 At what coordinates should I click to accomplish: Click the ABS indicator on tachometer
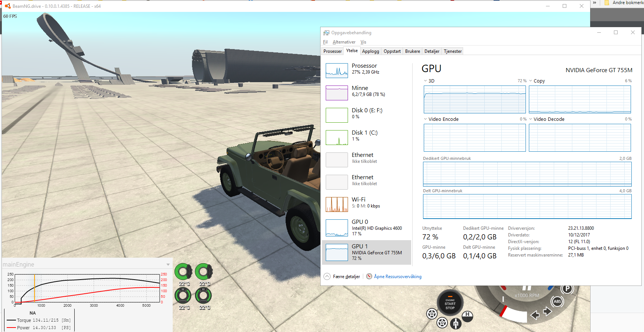click(557, 302)
